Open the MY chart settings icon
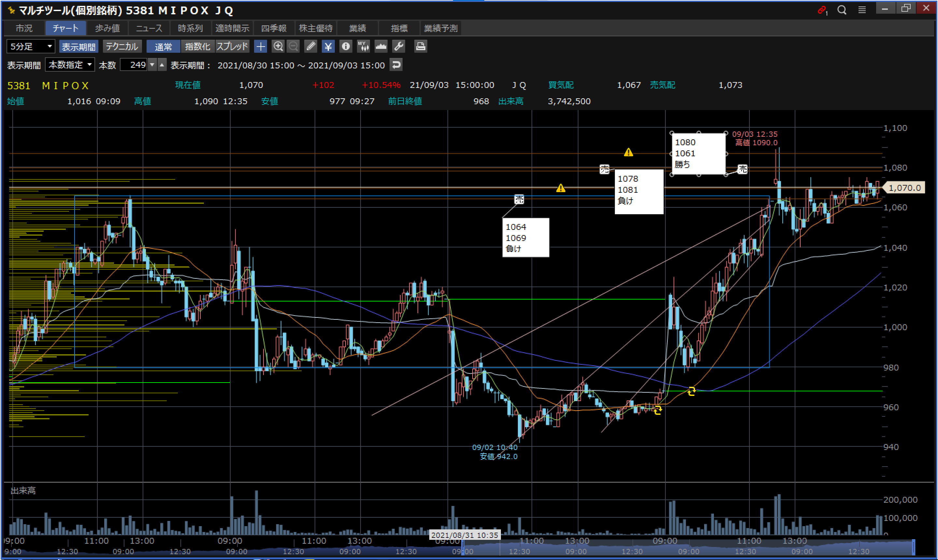Screen dimensions: 938x560 pyautogui.click(x=363, y=47)
